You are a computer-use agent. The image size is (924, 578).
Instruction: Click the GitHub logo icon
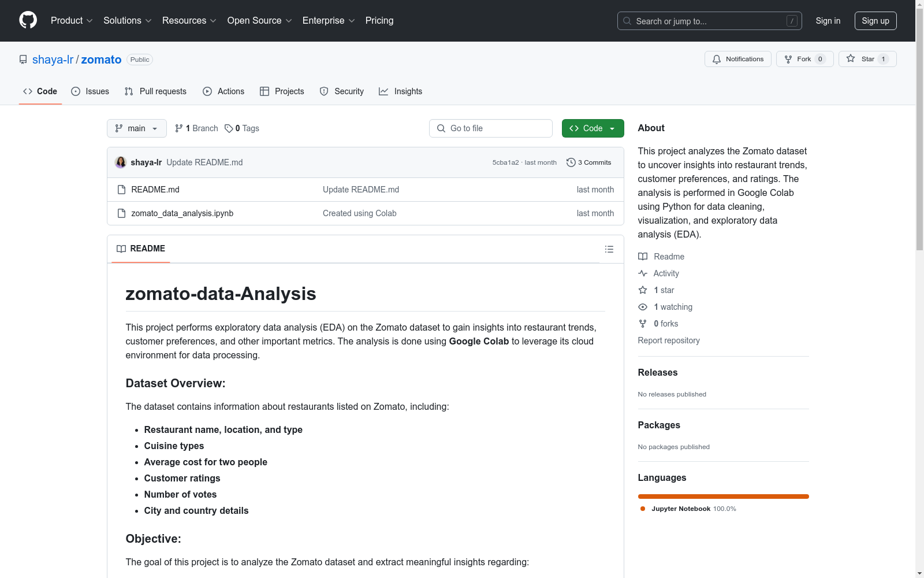(28, 20)
